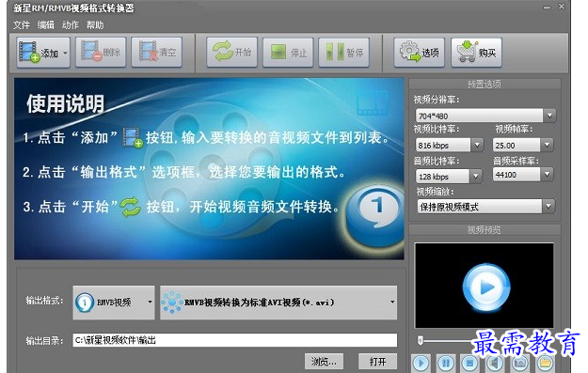
Task: Click the pause icon below the preview
Action: [446, 364]
